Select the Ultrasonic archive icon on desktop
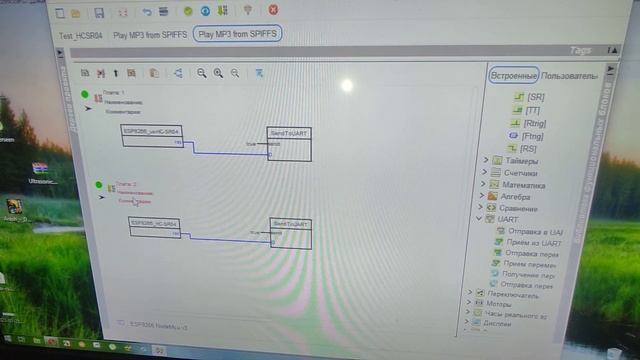640x360 pixels. 41,173
